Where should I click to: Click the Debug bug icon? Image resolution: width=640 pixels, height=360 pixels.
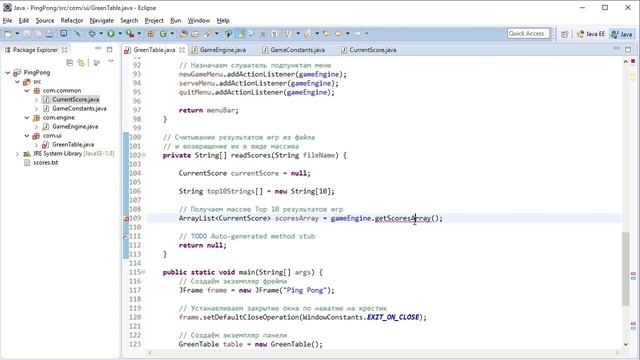(92, 34)
